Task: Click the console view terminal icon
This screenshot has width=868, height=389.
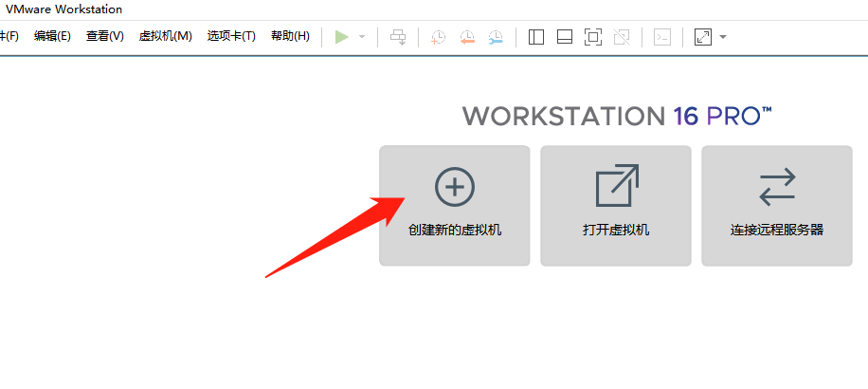Action: pos(662,37)
